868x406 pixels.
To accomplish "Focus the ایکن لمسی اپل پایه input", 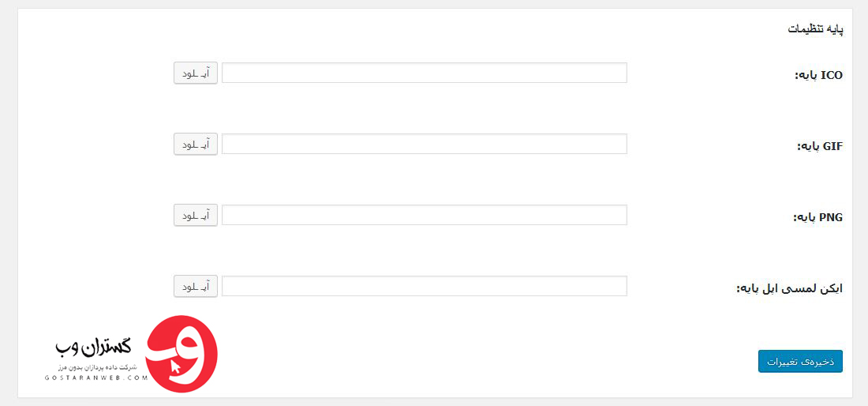I will pos(425,286).
